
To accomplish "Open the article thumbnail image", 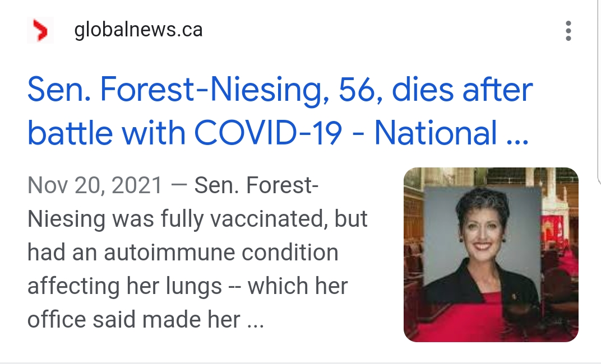I will coord(491,255).
